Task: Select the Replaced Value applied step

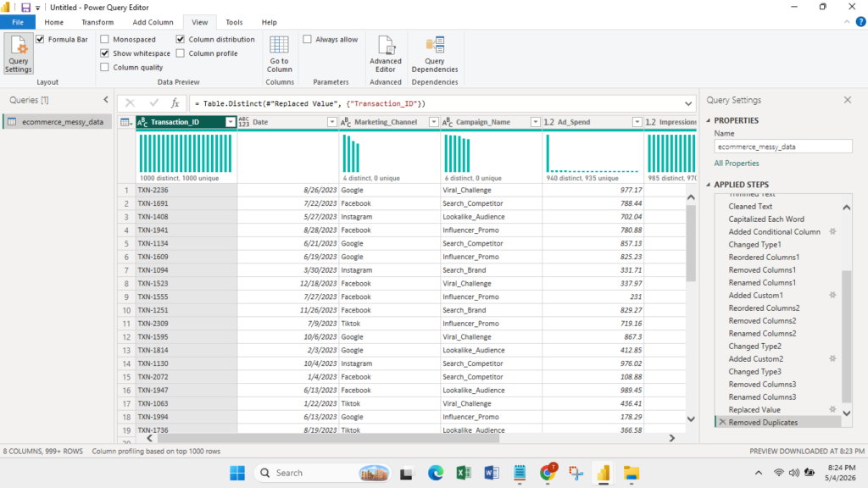Action: [x=754, y=410]
